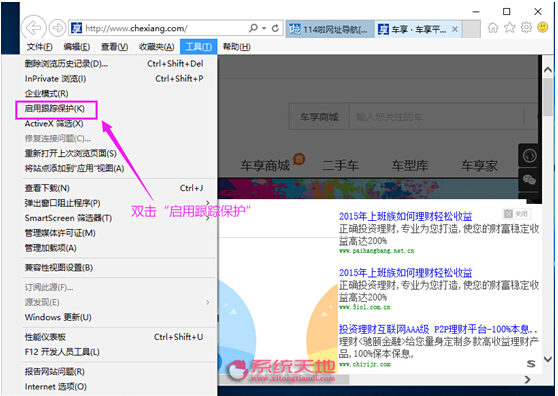The height and width of the screenshot is (396, 558).
Task: Open the 车享家 navigation link
Action: (480, 165)
